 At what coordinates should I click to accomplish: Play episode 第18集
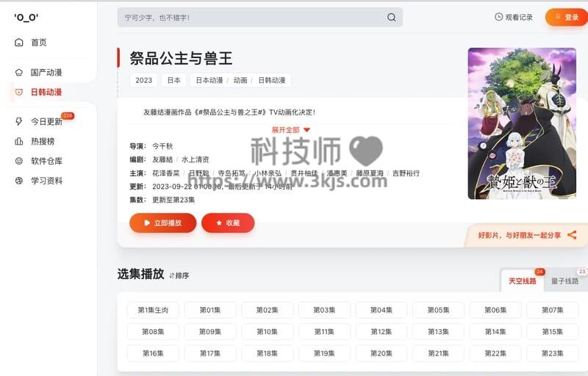267,353
